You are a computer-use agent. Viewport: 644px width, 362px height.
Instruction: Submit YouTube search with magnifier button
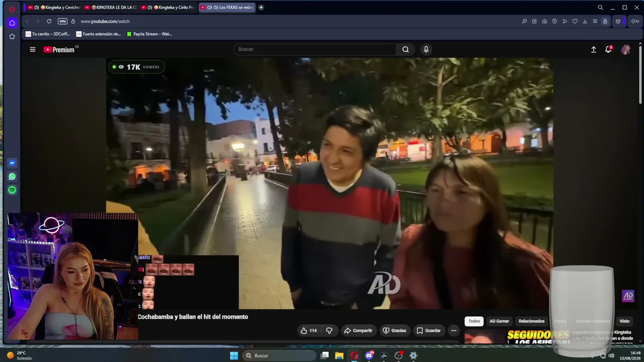406,49
